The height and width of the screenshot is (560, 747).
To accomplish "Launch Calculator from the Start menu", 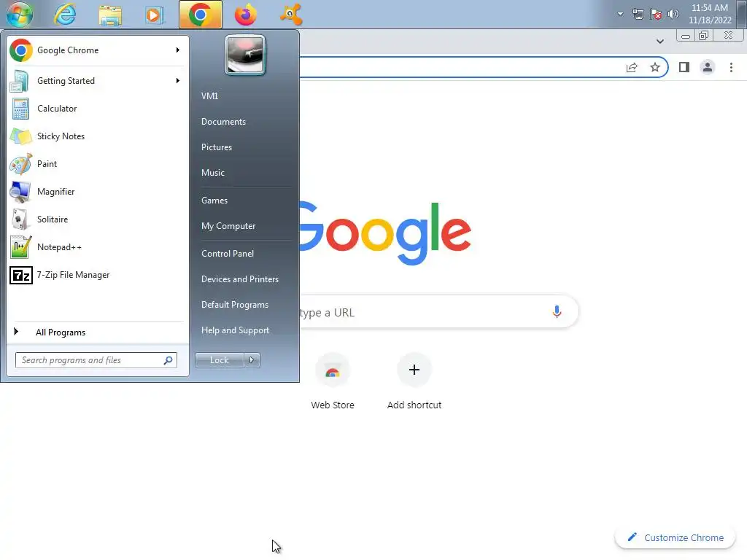I will click(96, 109).
